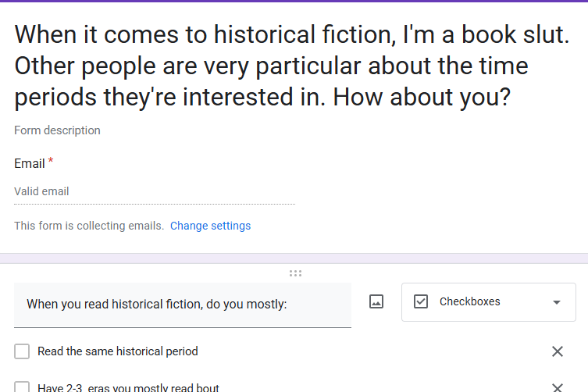Open the Checkboxes question type dropdown

click(x=489, y=302)
